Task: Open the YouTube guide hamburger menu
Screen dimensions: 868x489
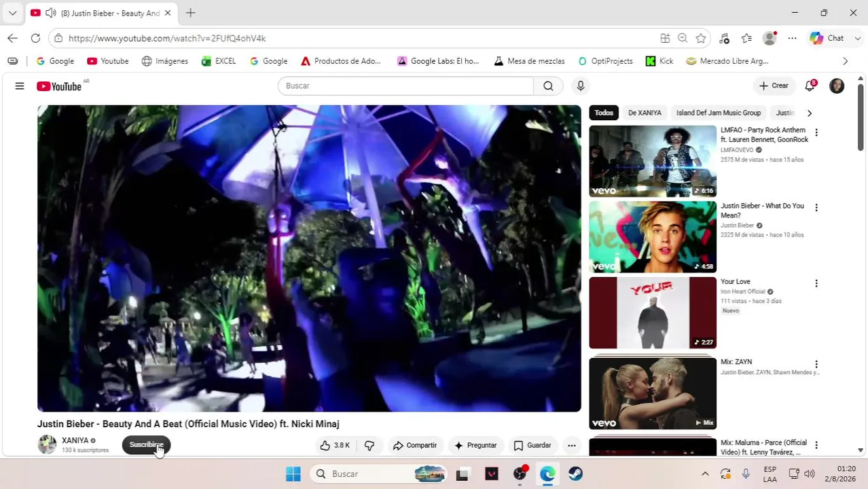Action: (x=20, y=86)
